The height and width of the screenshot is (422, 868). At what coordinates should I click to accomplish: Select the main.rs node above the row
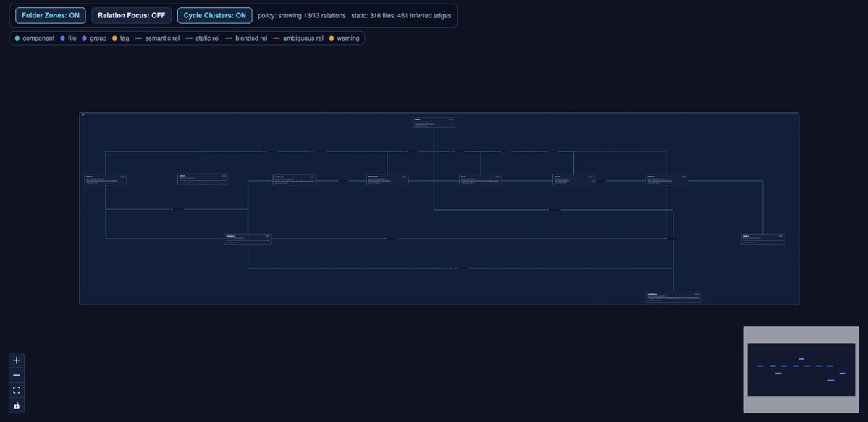tap(434, 122)
